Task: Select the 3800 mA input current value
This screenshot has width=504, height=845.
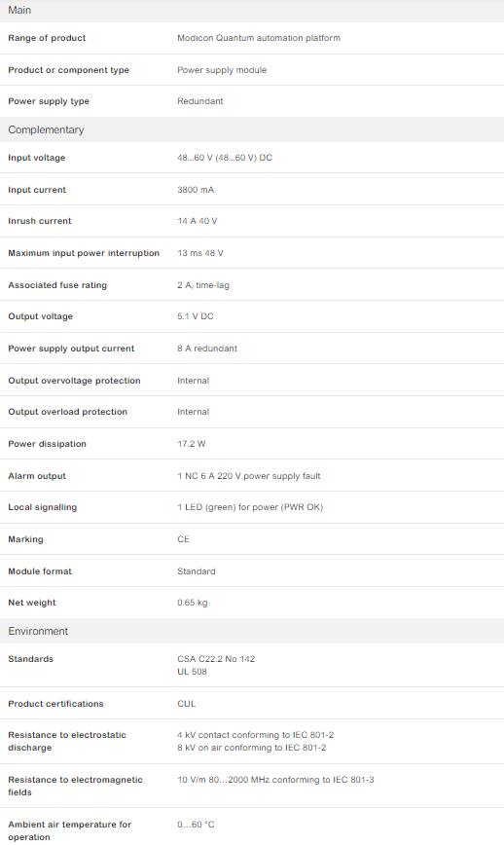Action: (196, 190)
